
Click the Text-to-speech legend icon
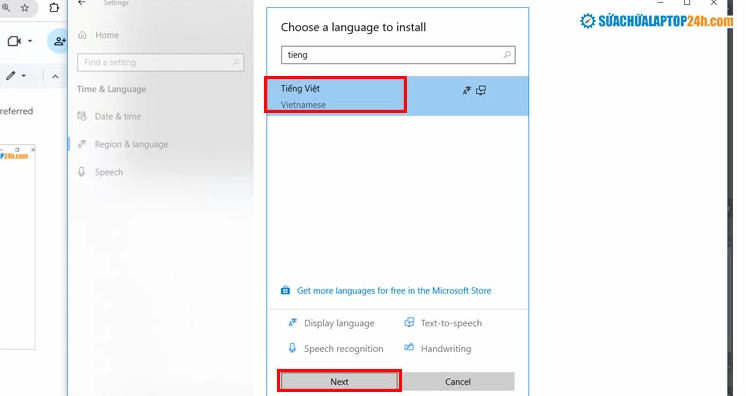(x=409, y=323)
